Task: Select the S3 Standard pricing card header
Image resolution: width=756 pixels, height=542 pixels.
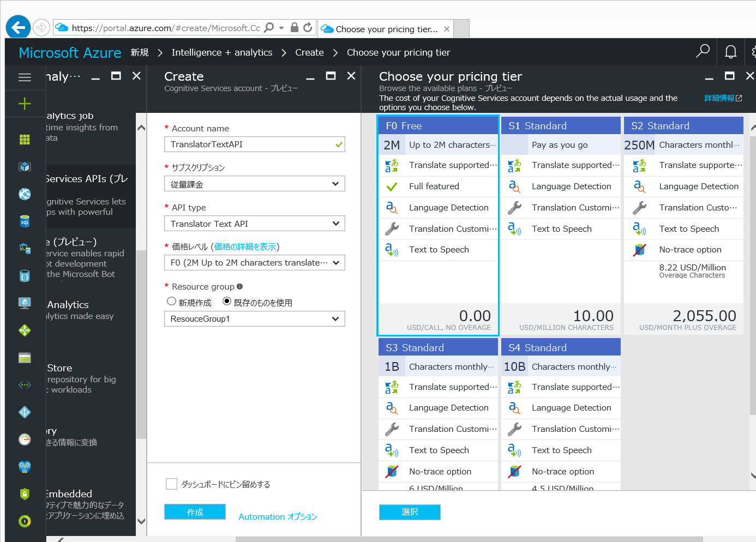Action: click(x=438, y=347)
